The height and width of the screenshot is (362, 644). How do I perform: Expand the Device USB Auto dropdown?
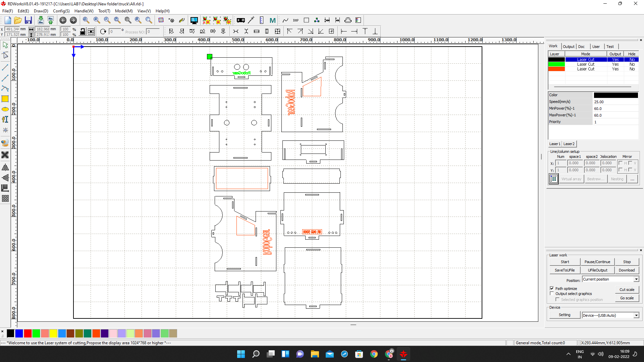pos(636,315)
